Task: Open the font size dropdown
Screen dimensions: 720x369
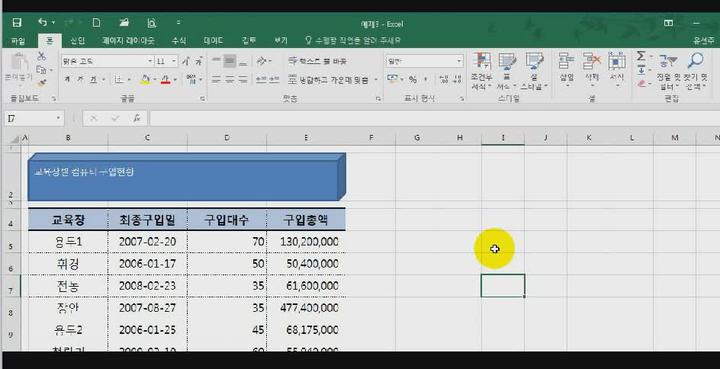Action: pyautogui.click(x=174, y=61)
